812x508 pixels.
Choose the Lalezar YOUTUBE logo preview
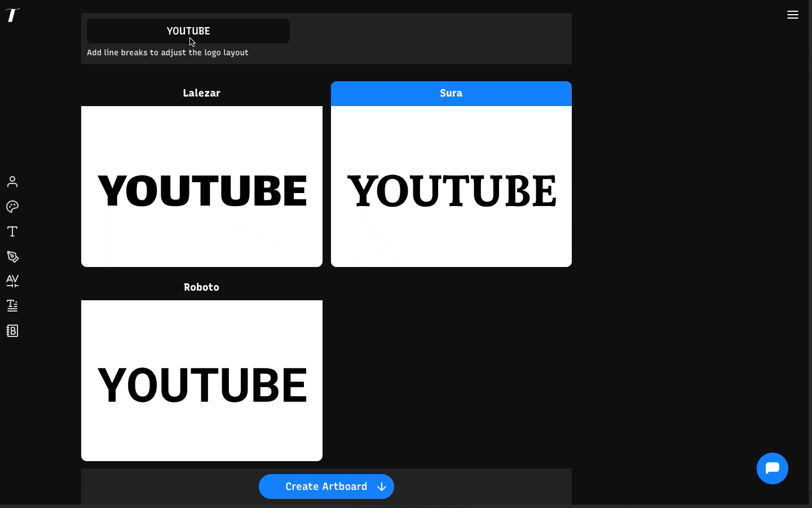202,186
